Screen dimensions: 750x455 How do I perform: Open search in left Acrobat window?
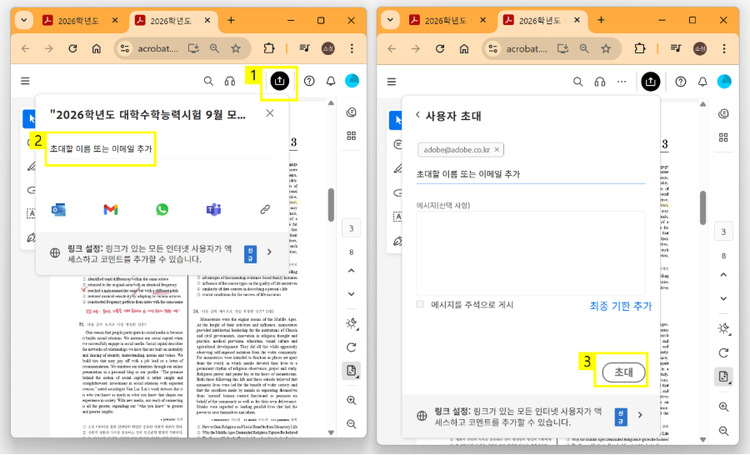(208, 81)
